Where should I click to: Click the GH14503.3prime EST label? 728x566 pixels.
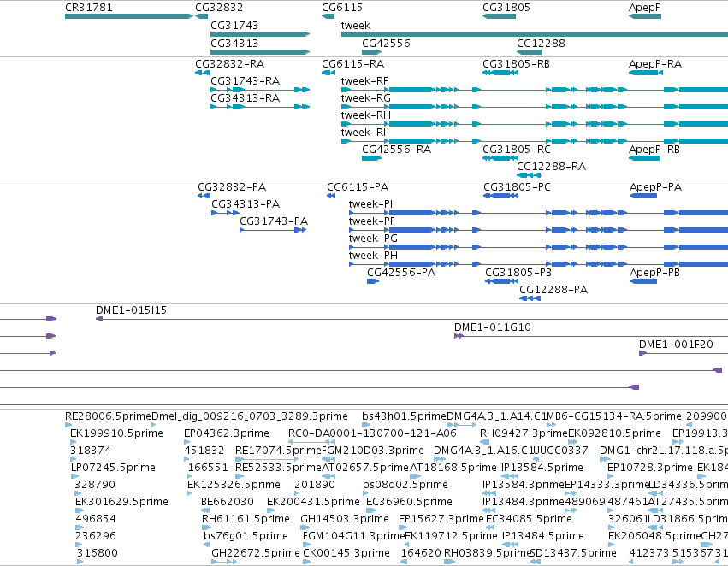click(x=345, y=519)
